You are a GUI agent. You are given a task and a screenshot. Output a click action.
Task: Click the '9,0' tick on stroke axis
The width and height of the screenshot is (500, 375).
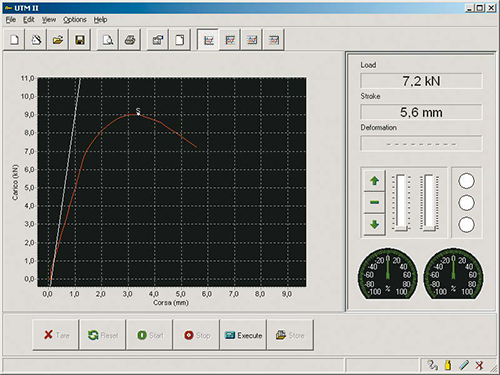coord(287,294)
